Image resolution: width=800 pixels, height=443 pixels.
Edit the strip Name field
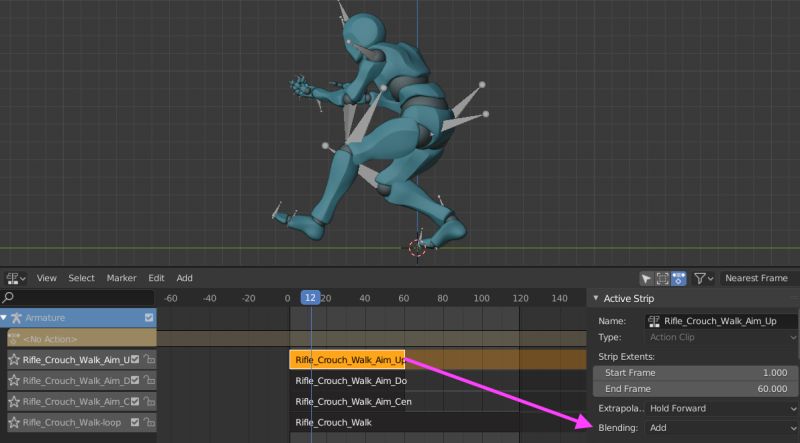(x=721, y=321)
